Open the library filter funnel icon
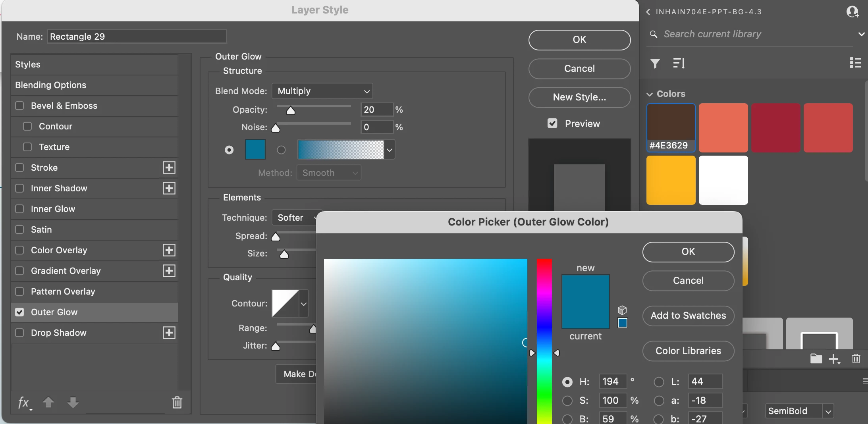868x424 pixels. pyautogui.click(x=655, y=63)
